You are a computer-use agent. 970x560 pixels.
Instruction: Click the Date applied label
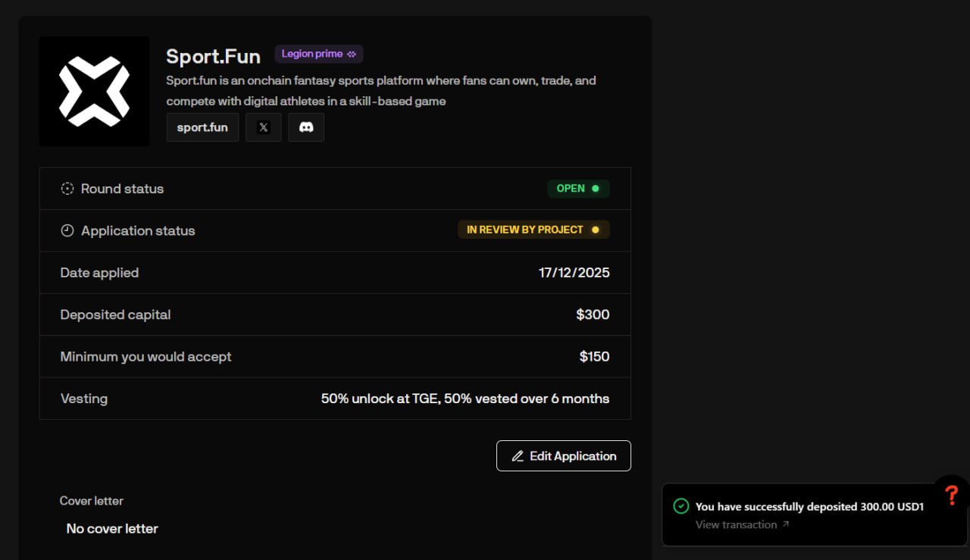pyautogui.click(x=99, y=273)
